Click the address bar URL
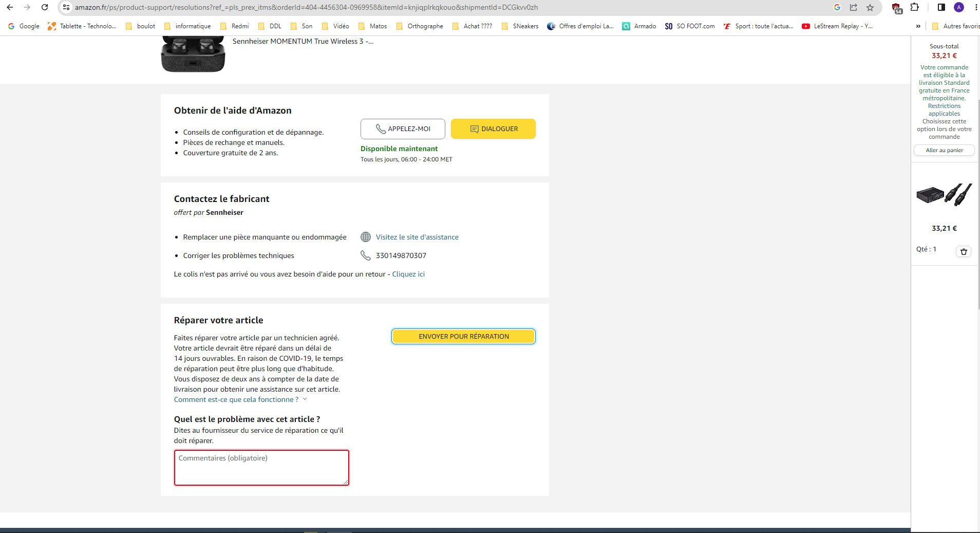The image size is (980, 533). [x=306, y=7]
